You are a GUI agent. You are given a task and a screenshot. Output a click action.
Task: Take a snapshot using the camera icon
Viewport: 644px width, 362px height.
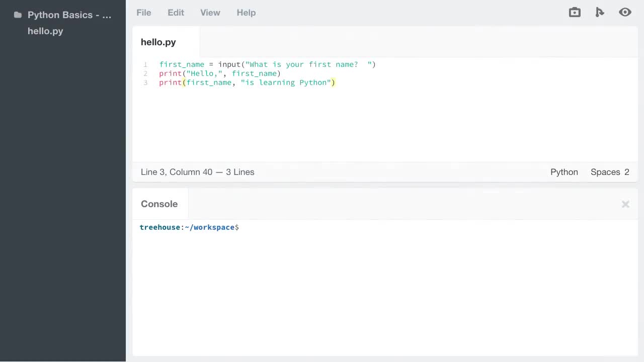point(575,12)
